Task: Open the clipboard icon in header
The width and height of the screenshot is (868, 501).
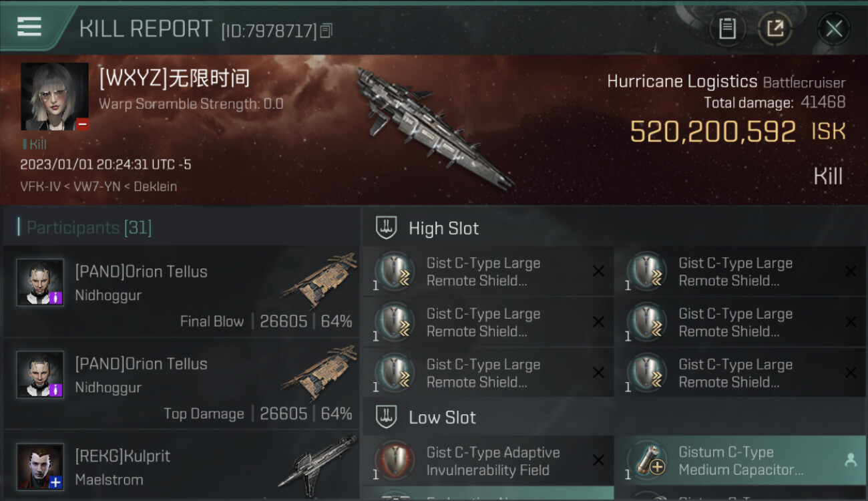Action: click(727, 29)
